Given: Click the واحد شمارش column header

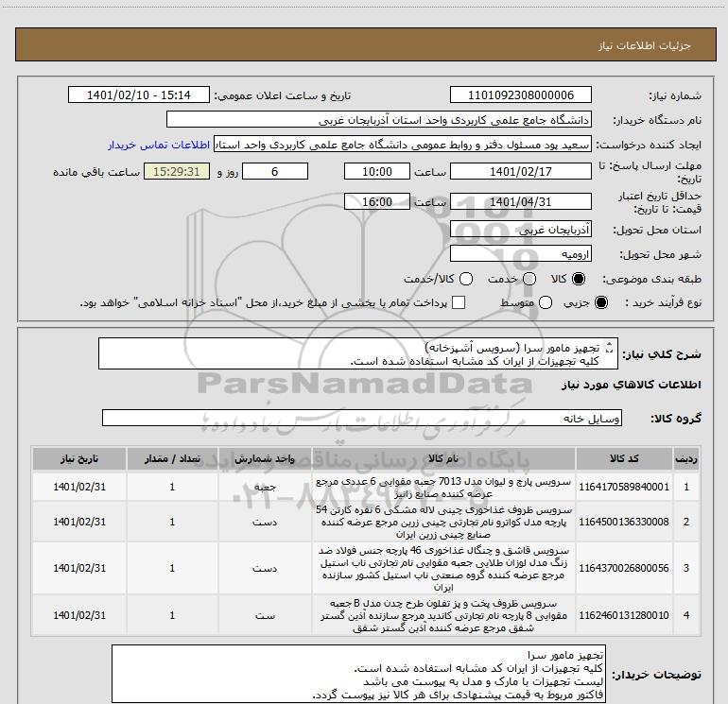Looking at the screenshot, I should tap(265, 458).
